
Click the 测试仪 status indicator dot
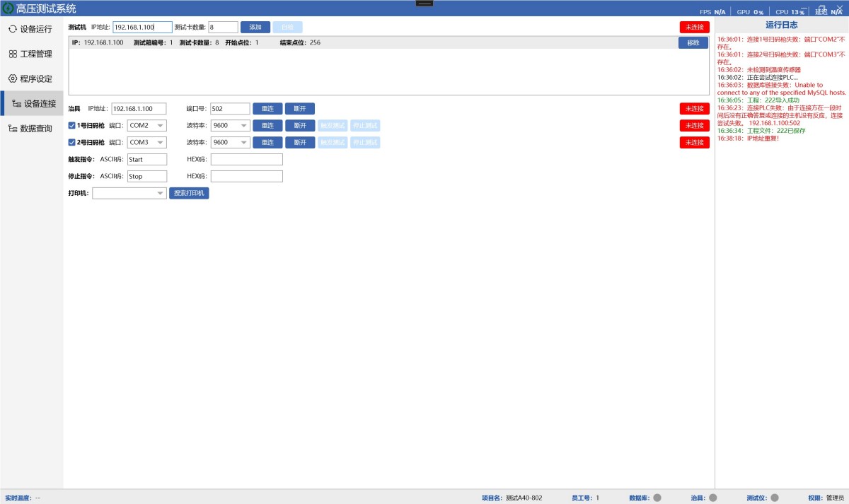click(x=775, y=498)
